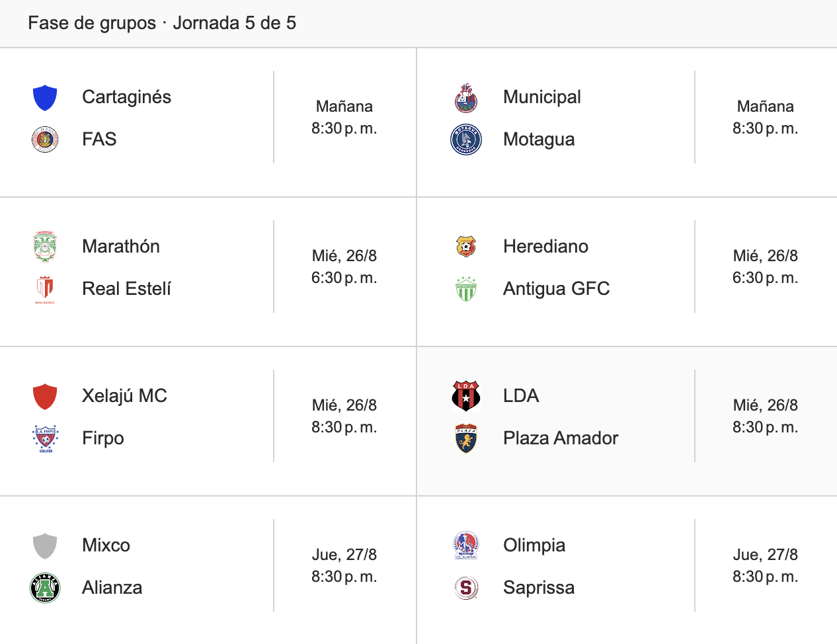The height and width of the screenshot is (644, 837).
Task: Click the FAS team crest
Action: pyautogui.click(x=45, y=140)
